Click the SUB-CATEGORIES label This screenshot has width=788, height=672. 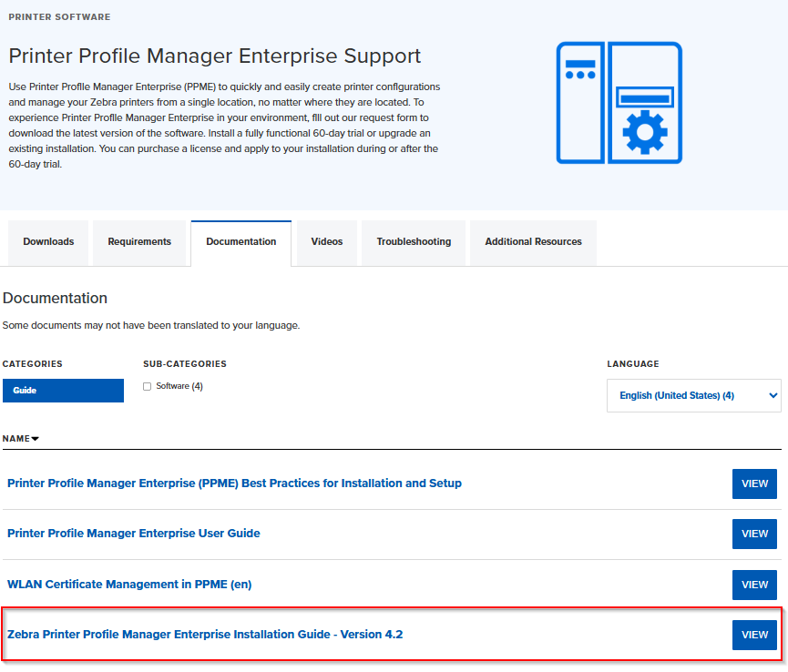pos(185,363)
